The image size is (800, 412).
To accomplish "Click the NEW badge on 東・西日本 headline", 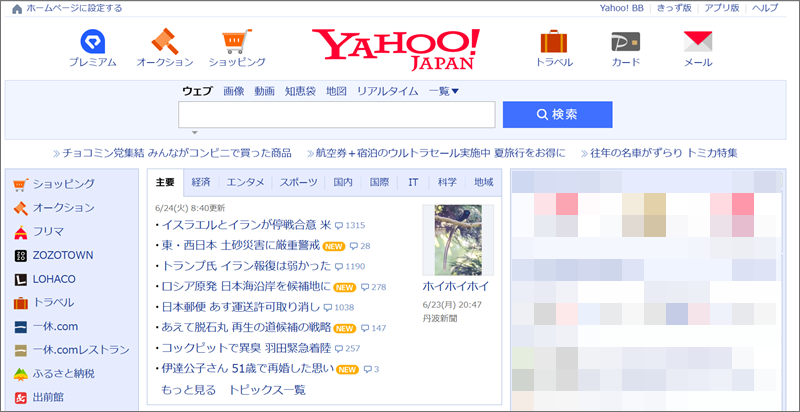I will 334,246.
